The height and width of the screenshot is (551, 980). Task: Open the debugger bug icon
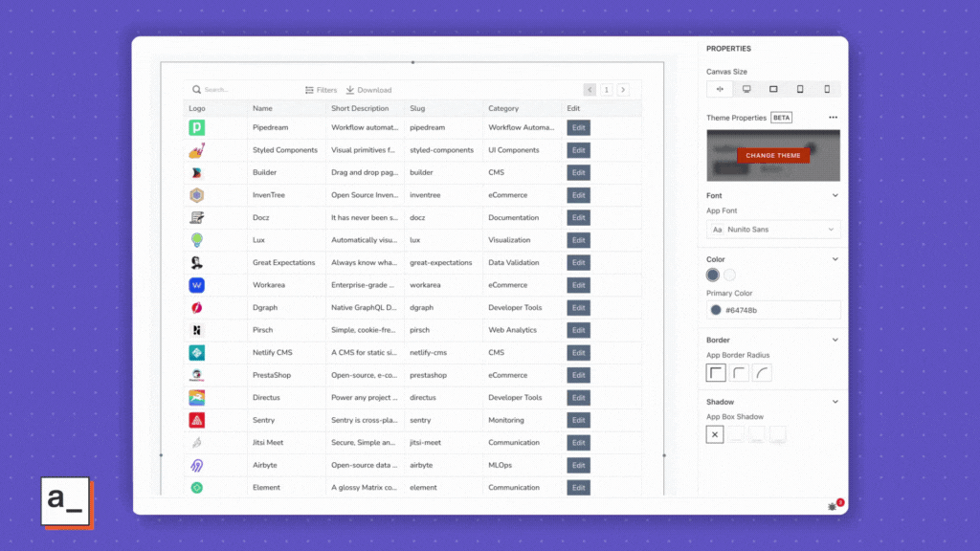point(833,507)
